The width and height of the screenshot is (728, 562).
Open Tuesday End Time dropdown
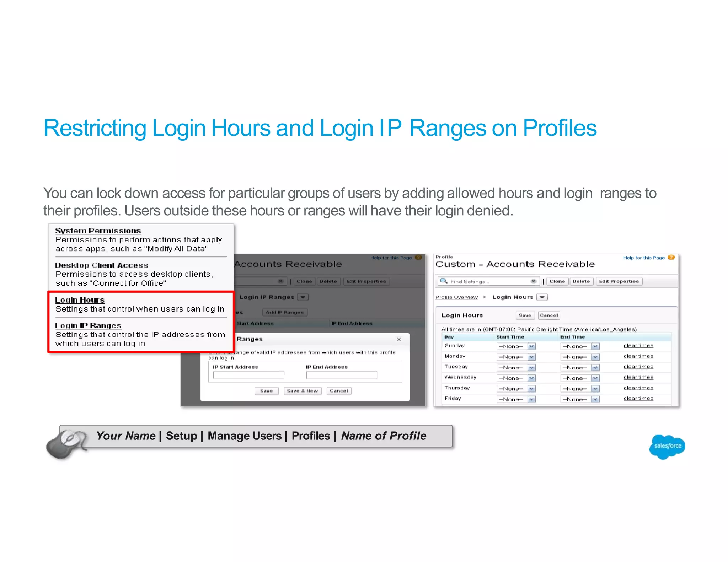point(580,368)
